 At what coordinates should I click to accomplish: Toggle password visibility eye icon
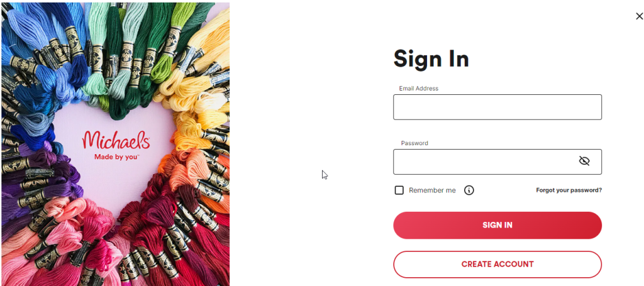point(584,162)
